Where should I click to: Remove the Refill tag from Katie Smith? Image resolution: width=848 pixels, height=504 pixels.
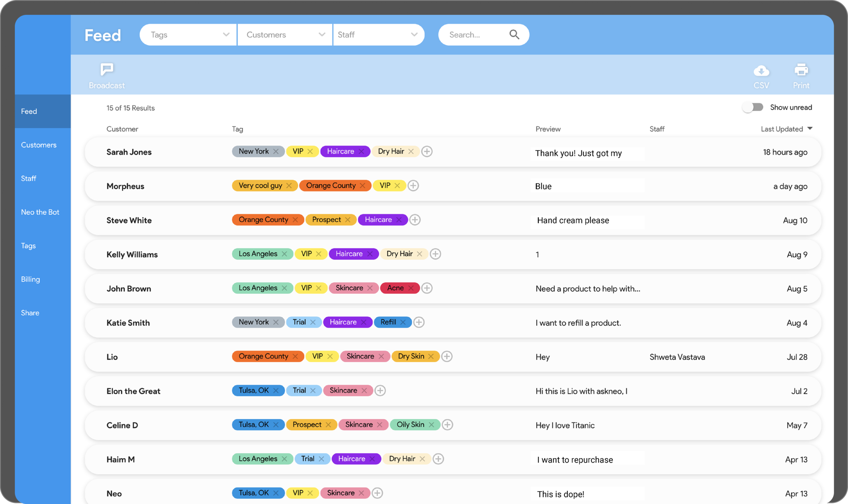(403, 322)
